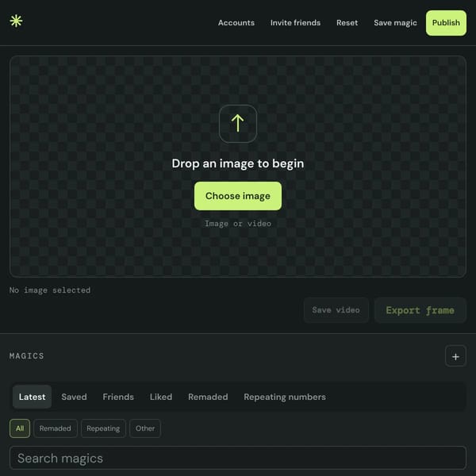Switch to the Saved tab

74,397
